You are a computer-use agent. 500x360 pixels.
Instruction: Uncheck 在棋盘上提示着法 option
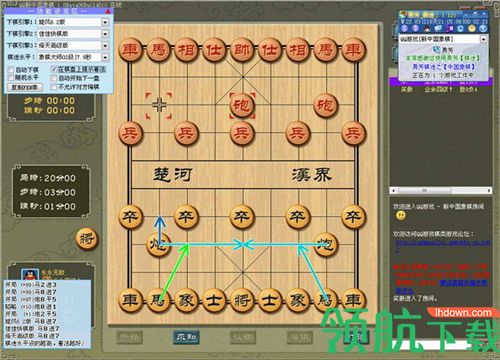pos(54,69)
